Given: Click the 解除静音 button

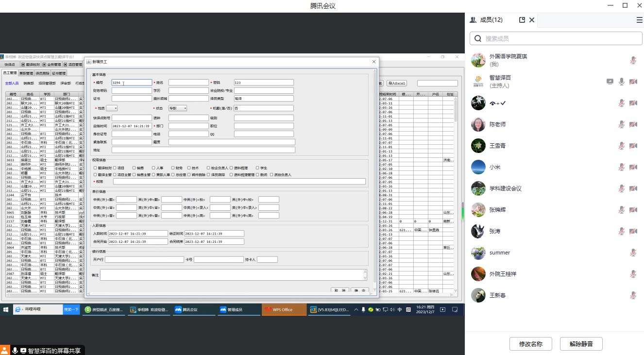Looking at the screenshot, I should point(581,344).
